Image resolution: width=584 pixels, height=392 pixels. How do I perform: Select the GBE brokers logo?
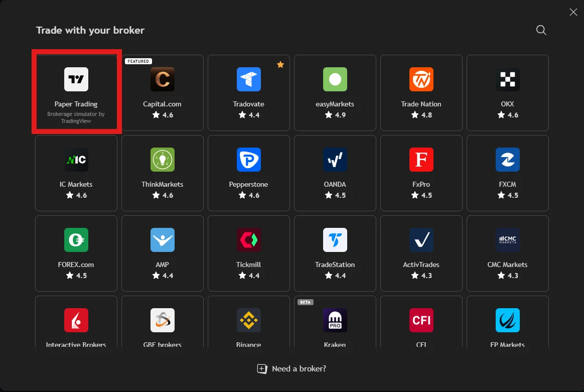pos(163,320)
